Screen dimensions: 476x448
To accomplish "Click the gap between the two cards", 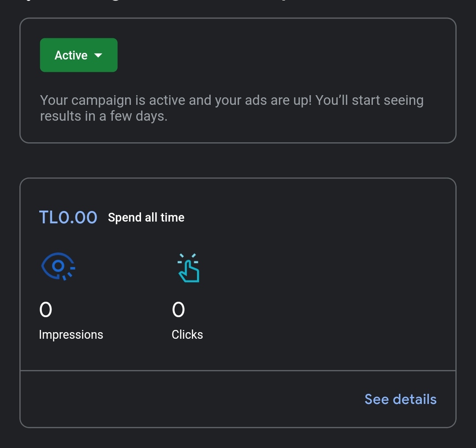I will 238,160.
